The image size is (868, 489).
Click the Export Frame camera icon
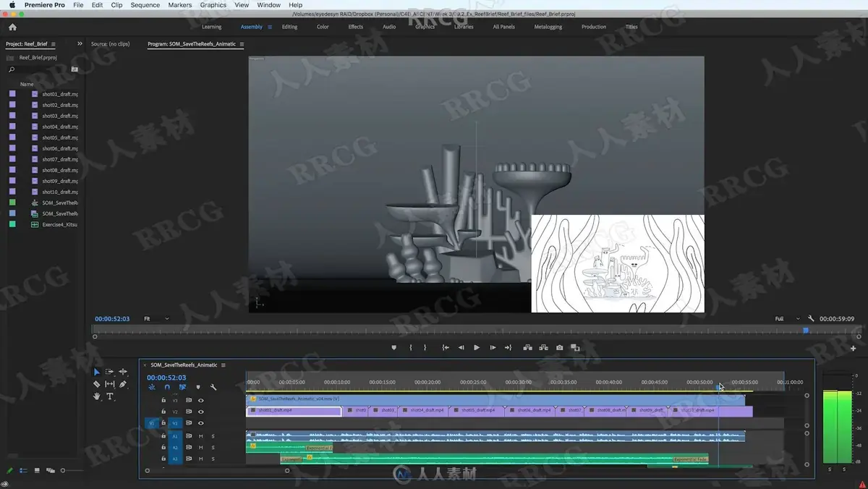click(559, 347)
